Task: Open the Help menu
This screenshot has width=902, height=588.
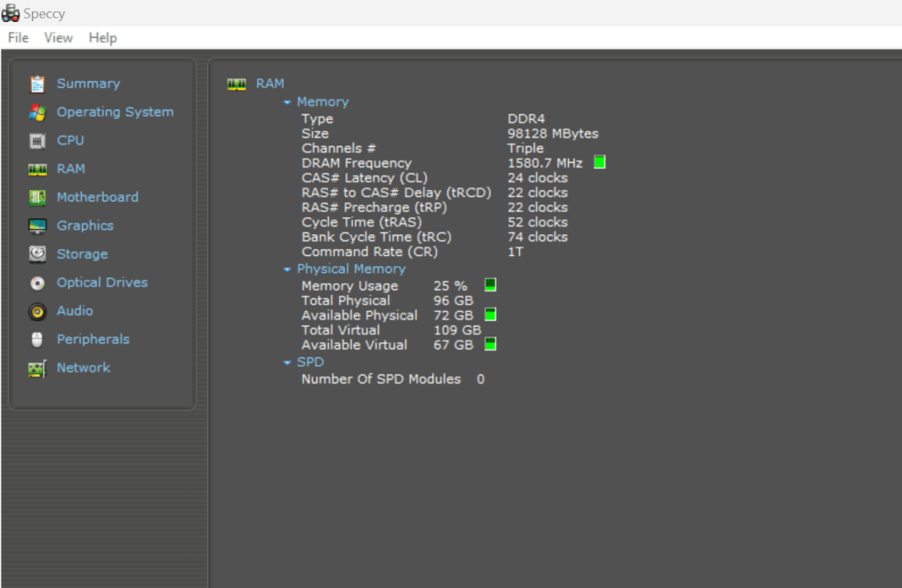Action: [102, 38]
